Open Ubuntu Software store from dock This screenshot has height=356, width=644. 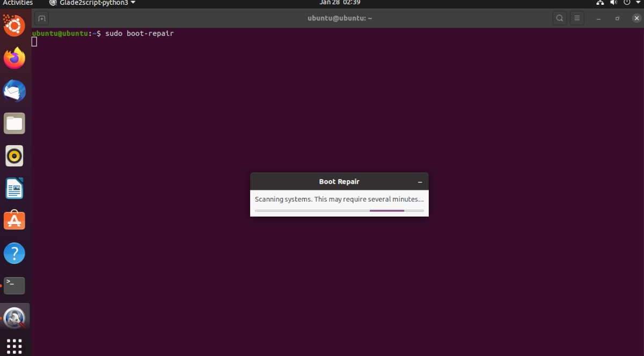coord(14,220)
